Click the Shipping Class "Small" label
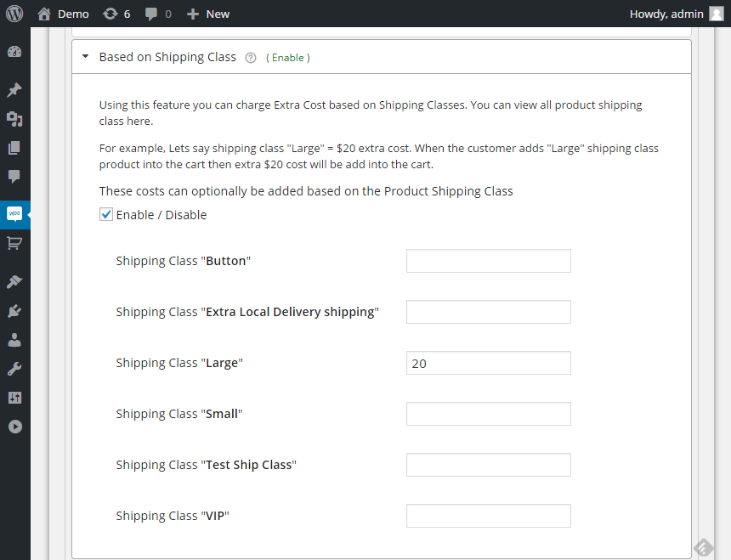Viewport: 731px width, 560px height. [x=179, y=414]
